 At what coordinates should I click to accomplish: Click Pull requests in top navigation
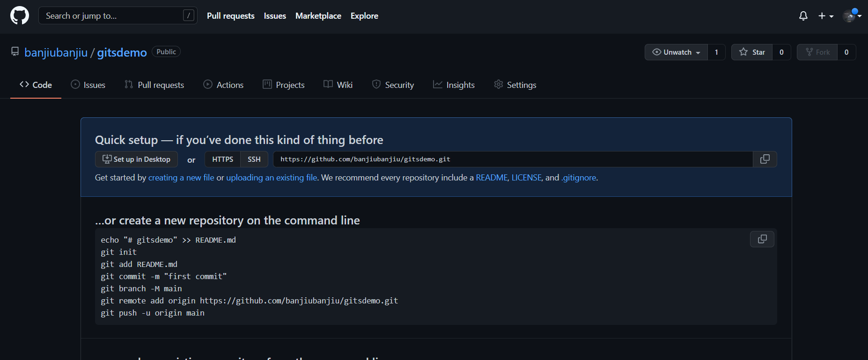[231, 15]
